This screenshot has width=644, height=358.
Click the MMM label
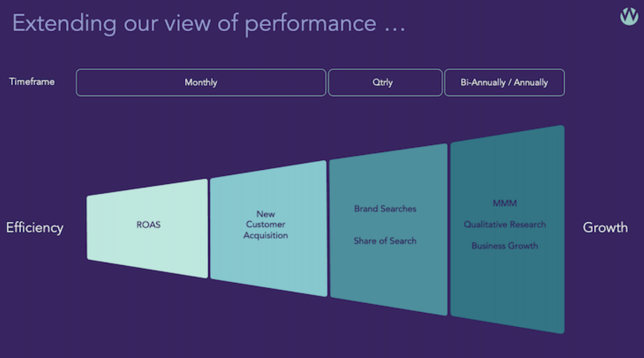[x=504, y=203]
